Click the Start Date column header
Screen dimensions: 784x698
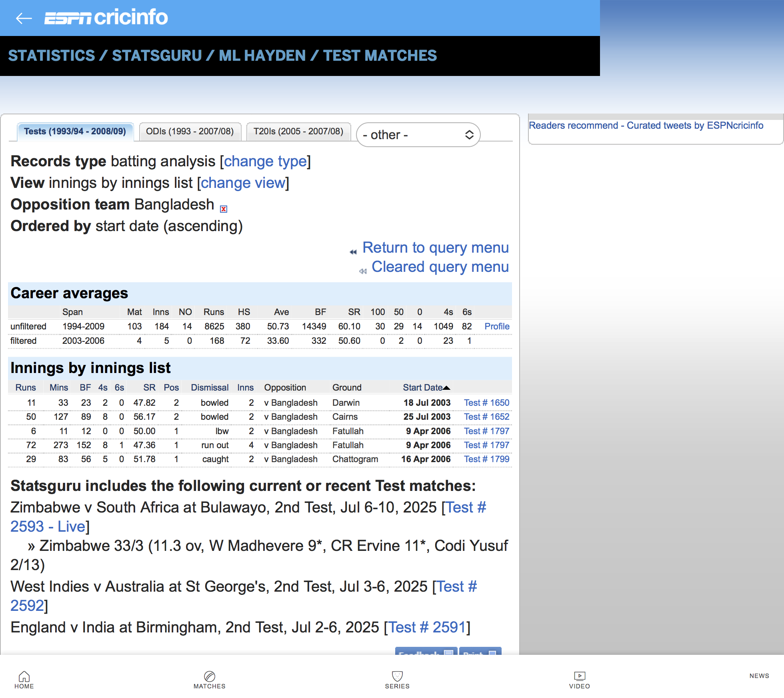point(422,387)
